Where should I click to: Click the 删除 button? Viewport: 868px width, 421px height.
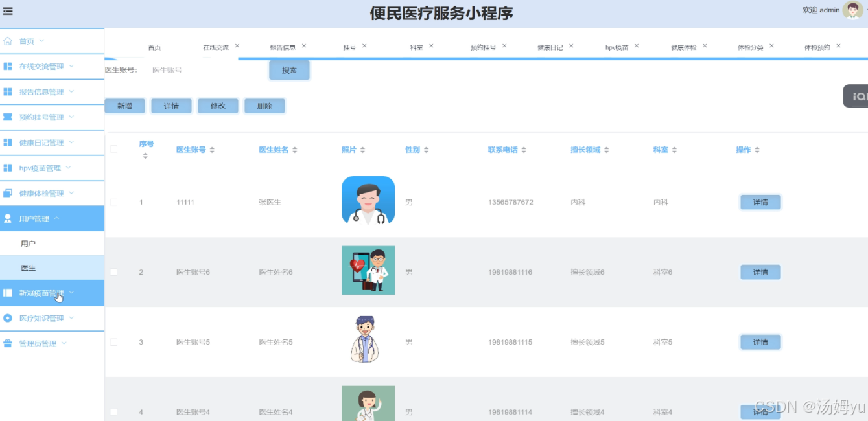point(264,106)
